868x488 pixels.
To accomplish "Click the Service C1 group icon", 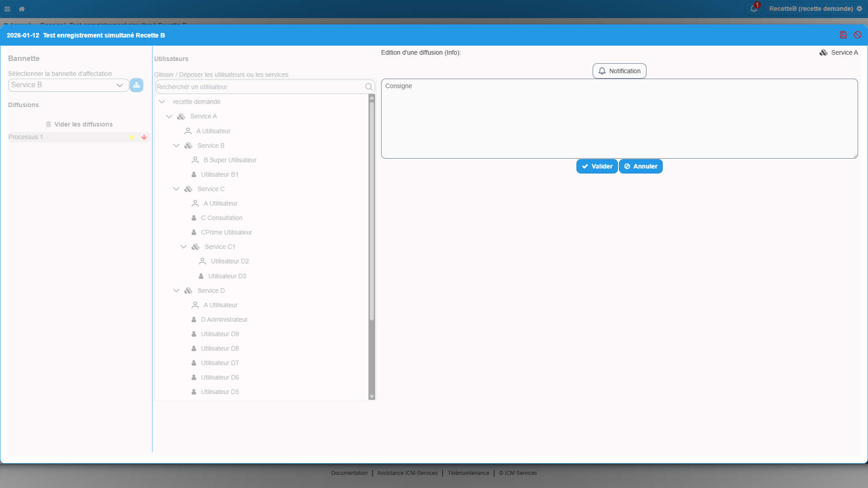I will click(x=195, y=247).
